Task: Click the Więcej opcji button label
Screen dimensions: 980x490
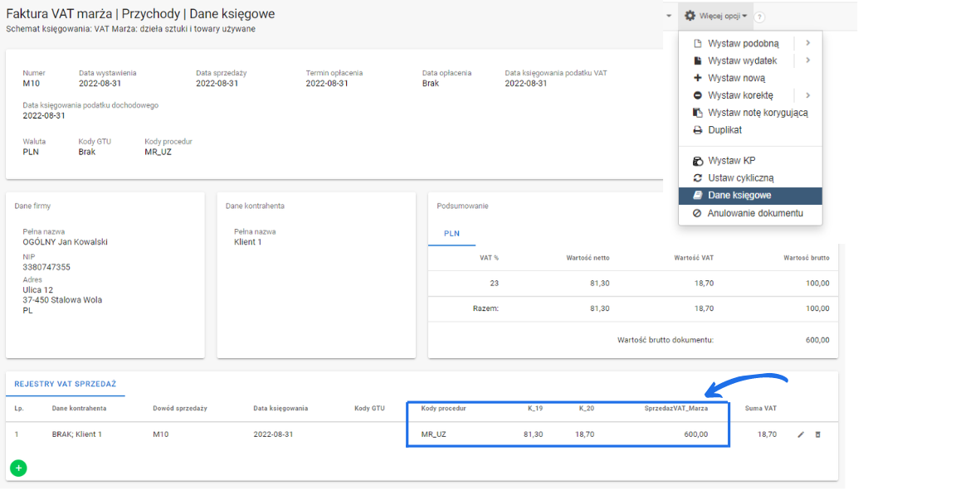Action: [x=719, y=16]
